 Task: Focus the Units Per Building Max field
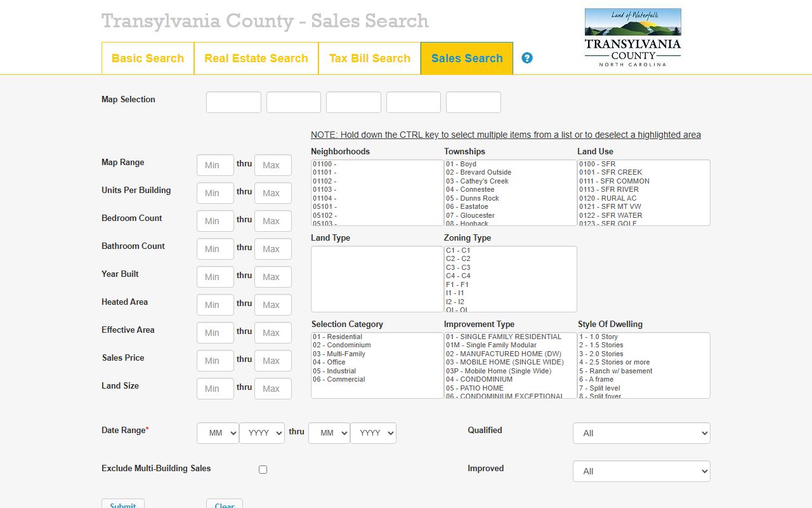point(273,193)
